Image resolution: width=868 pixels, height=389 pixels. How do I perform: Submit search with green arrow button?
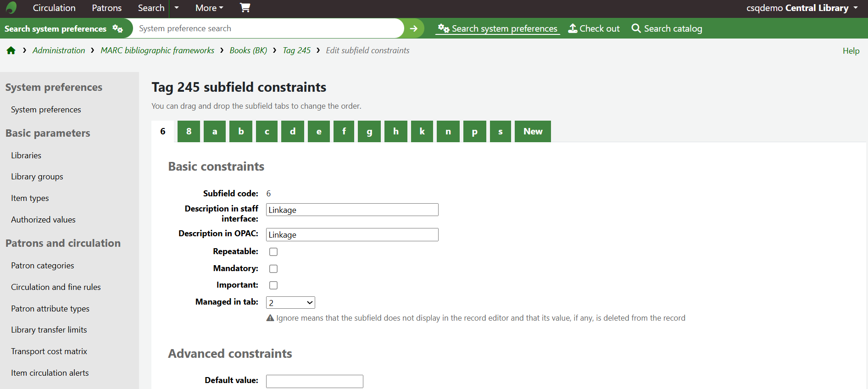tap(414, 28)
